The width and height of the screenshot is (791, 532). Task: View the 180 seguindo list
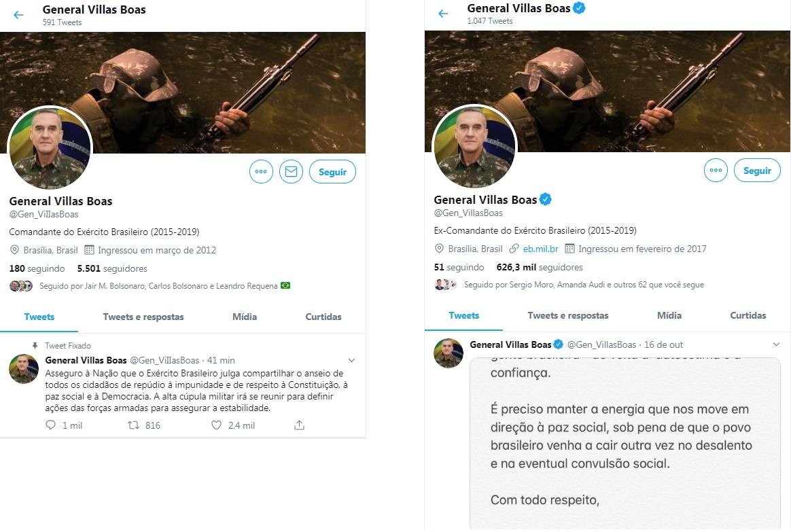pos(37,268)
